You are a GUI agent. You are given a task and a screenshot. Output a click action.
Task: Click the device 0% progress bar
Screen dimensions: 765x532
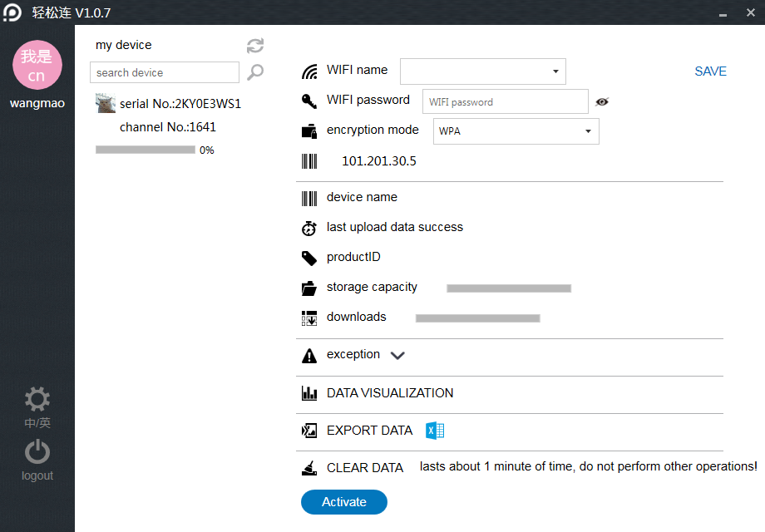click(146, 150)
